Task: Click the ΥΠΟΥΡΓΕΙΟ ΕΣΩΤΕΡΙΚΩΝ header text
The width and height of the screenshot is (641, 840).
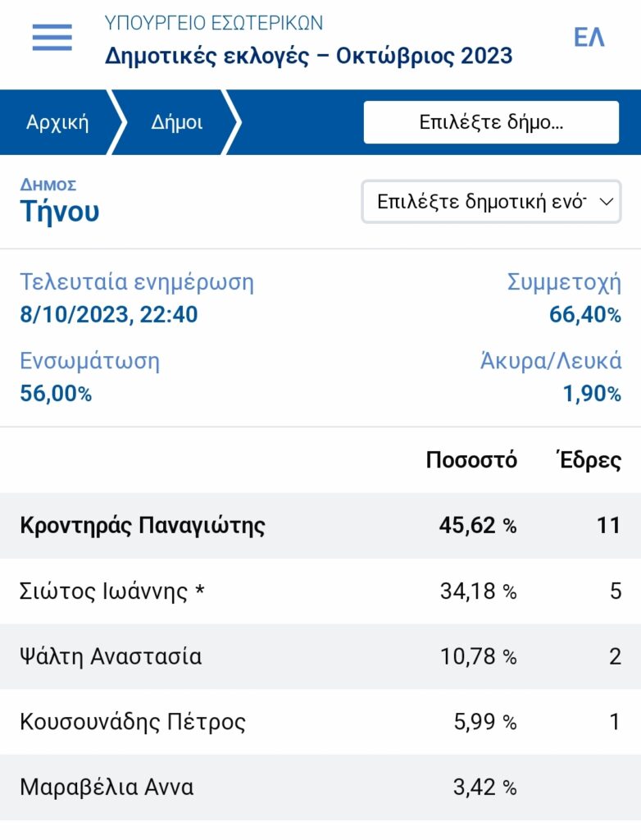Action: [214, 23]
